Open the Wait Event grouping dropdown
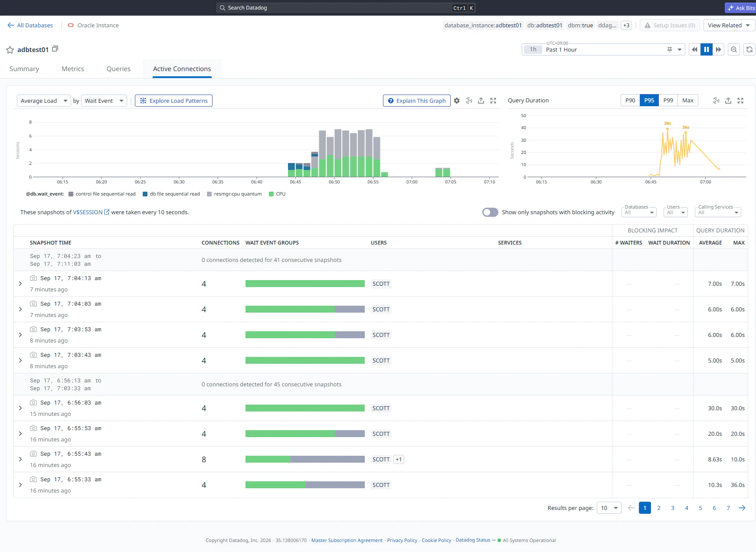The width and height of the screenshot is (756, 552). 104,101
